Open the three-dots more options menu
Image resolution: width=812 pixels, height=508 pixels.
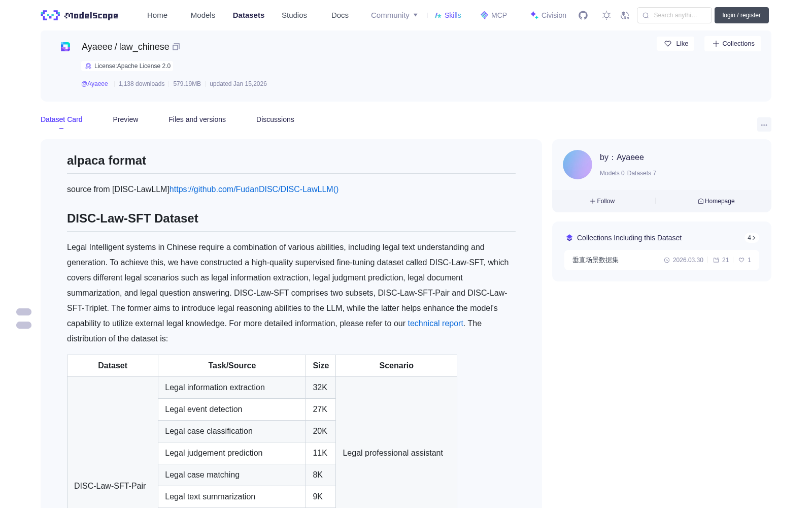(764, 124)
